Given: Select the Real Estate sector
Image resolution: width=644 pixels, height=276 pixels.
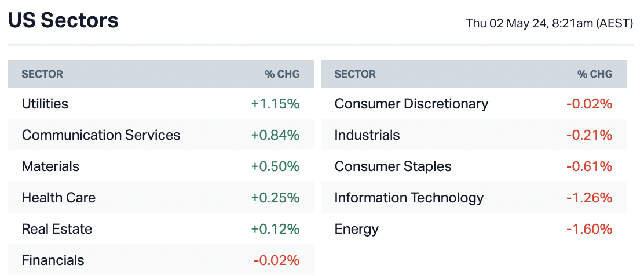Looking at the screenshot, I should point(57,229).
